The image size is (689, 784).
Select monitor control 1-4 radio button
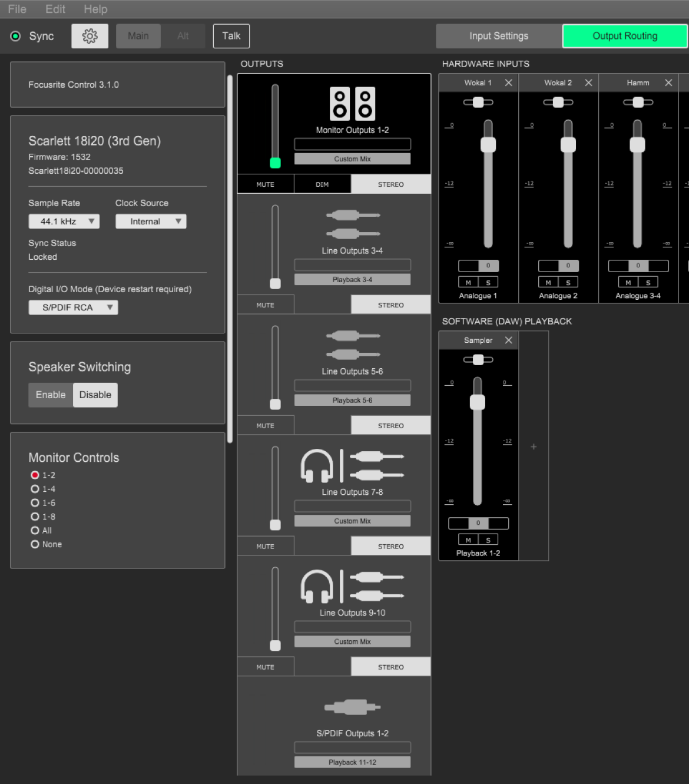(35, 489)
